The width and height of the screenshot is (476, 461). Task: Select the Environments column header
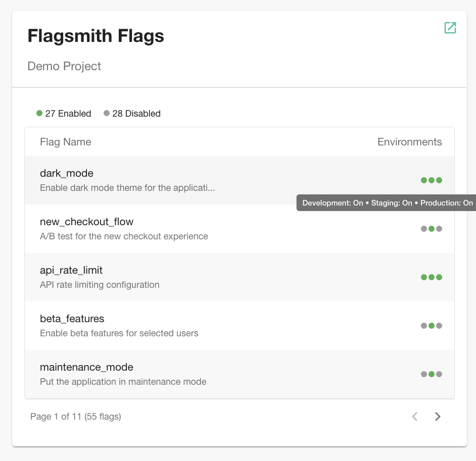point(410,142)
